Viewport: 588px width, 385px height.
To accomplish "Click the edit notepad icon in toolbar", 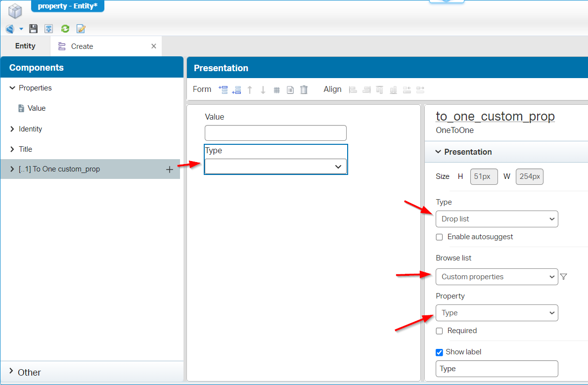I will click(81, 29).
